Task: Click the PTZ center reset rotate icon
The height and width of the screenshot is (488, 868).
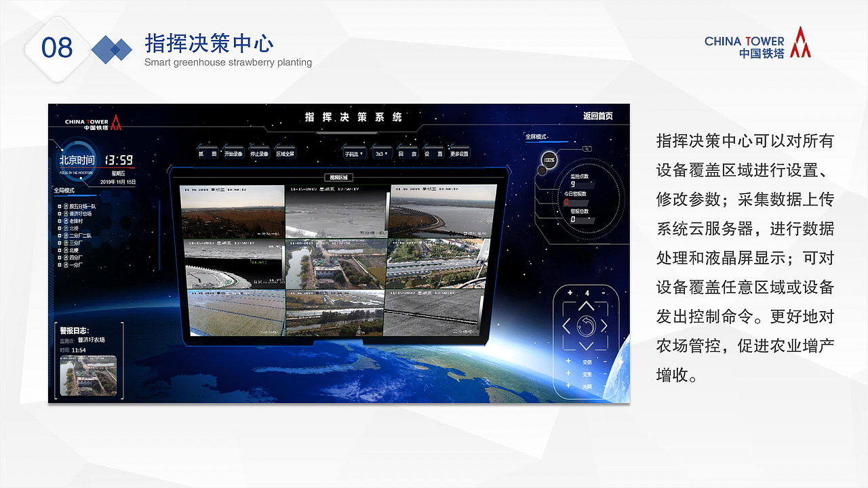Action: click(x=587, y=326)
